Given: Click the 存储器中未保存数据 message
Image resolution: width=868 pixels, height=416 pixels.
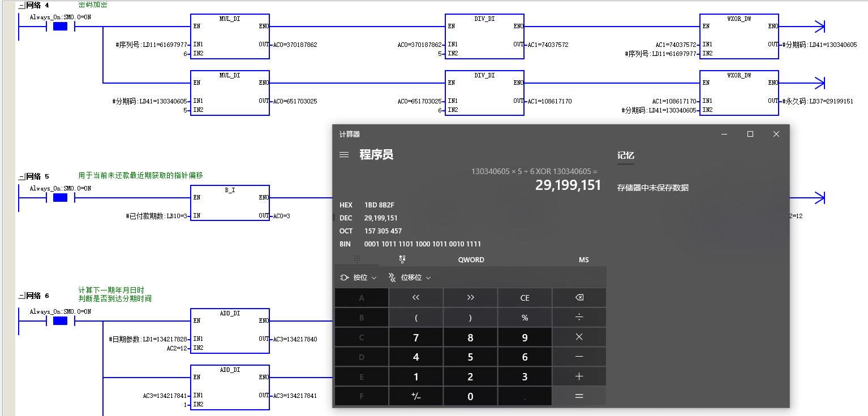Looking at the screenshot, I should tap(653, 188).
